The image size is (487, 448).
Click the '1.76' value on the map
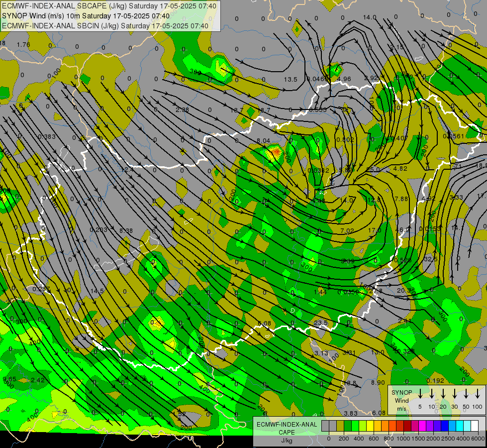(23, 45)
